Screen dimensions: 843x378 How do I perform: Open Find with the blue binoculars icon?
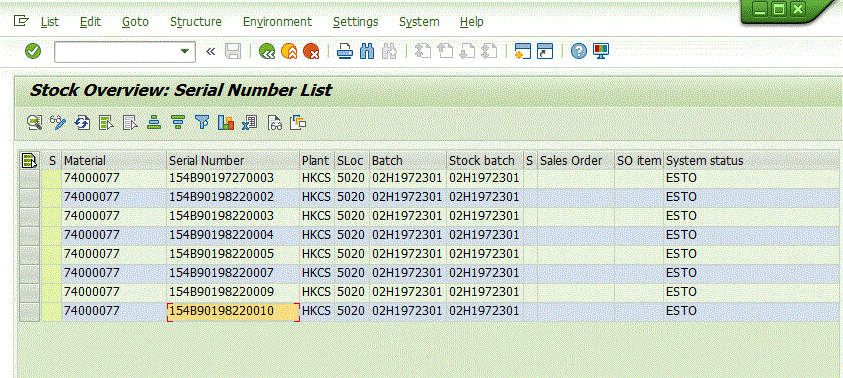tap(367, 51)
